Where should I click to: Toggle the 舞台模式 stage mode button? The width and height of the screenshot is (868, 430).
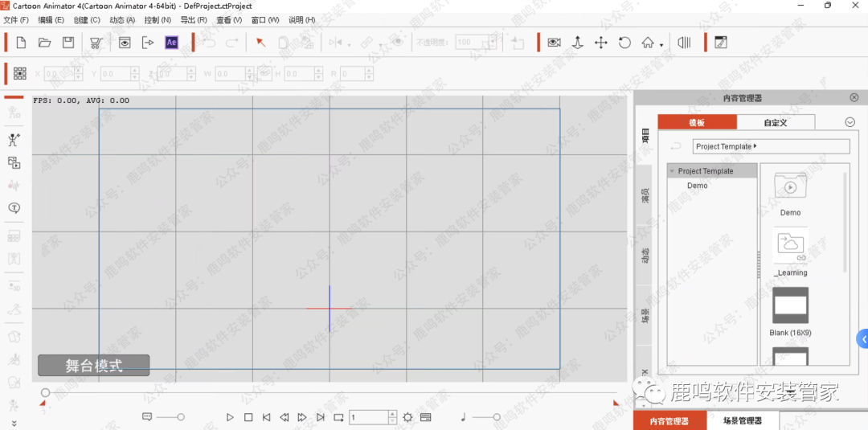[93, 366]
